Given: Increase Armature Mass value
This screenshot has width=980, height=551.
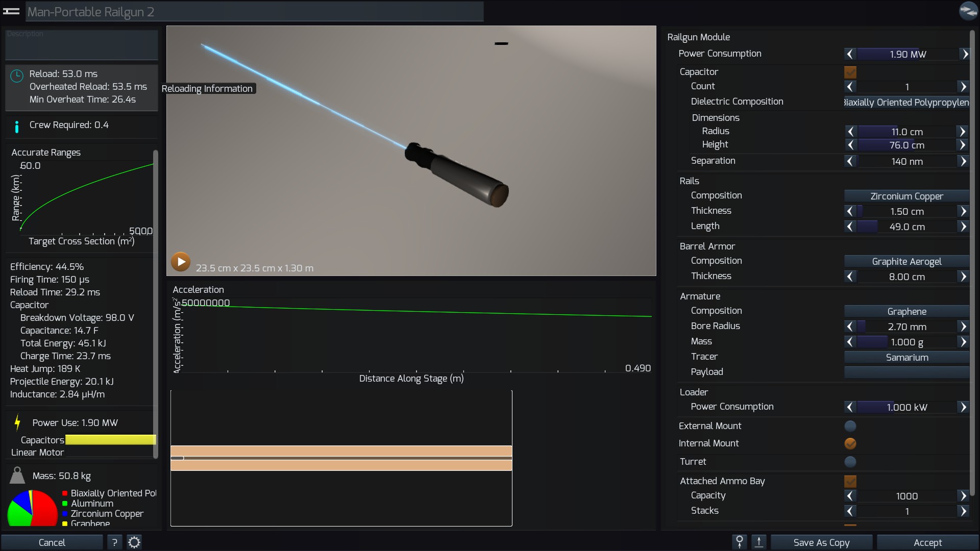Looking at the screenshot, I should [x=963, y=342].
